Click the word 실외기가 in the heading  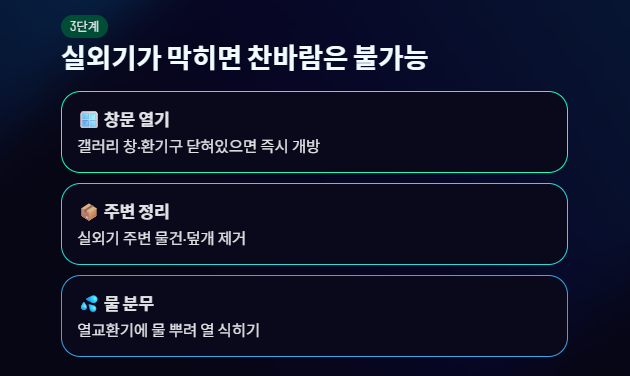(111, 58)
